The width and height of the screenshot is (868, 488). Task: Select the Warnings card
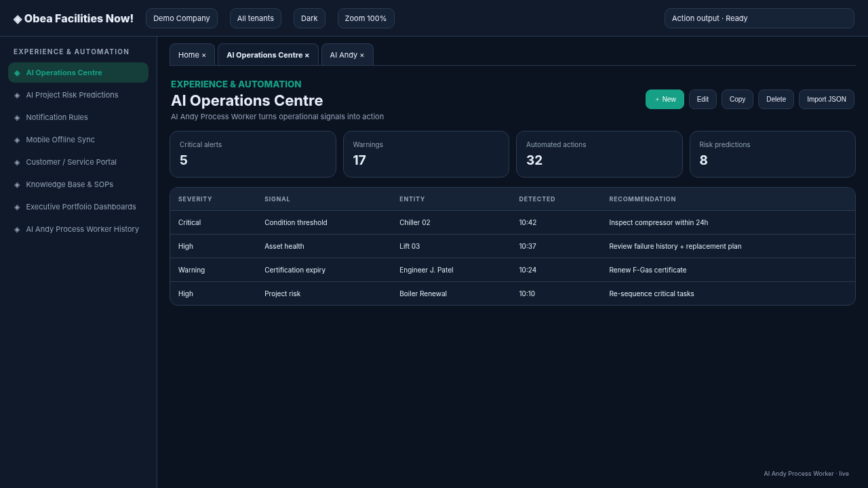pyautogui.click(x=426, y=155)
